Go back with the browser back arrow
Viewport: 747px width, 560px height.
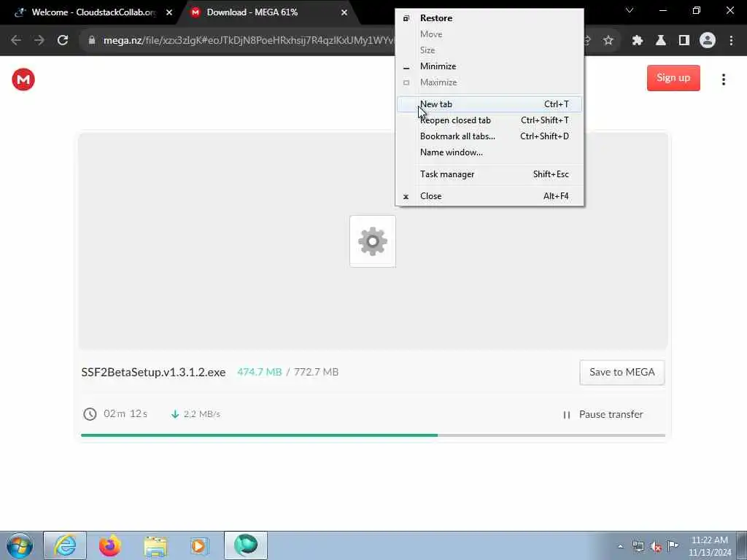tap(16, 41)
